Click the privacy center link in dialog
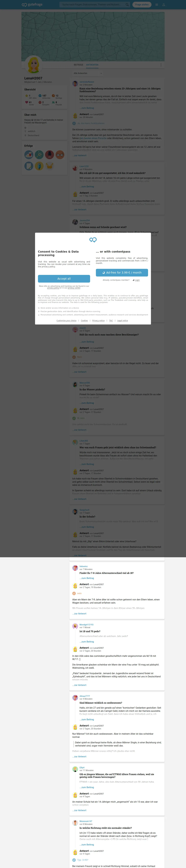 (x=74, y=288)
